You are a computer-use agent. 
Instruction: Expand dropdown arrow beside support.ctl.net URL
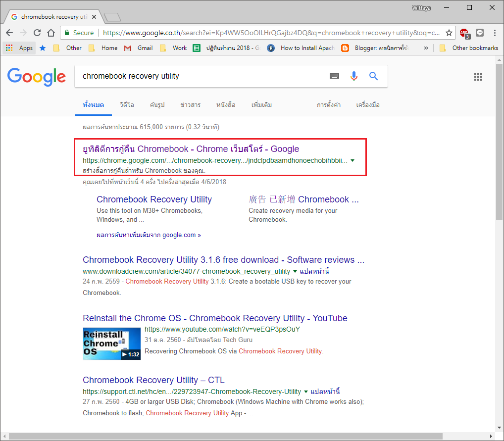305,392
